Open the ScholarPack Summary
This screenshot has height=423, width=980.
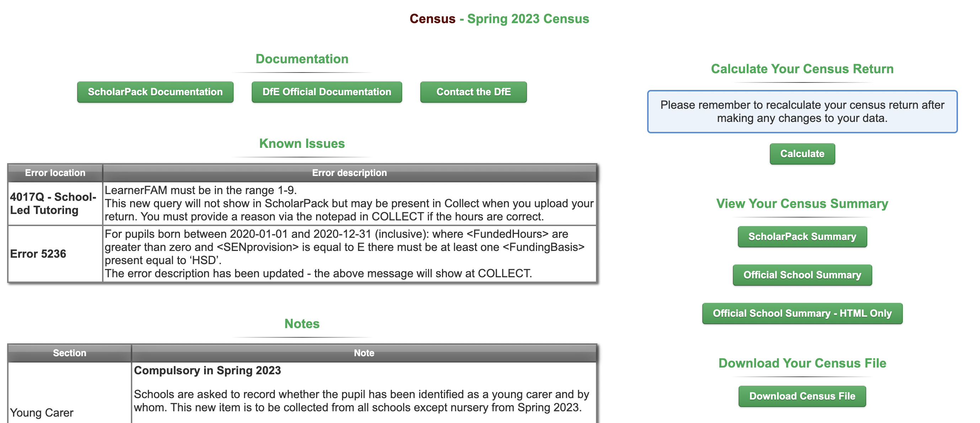(x=802, y=237)
